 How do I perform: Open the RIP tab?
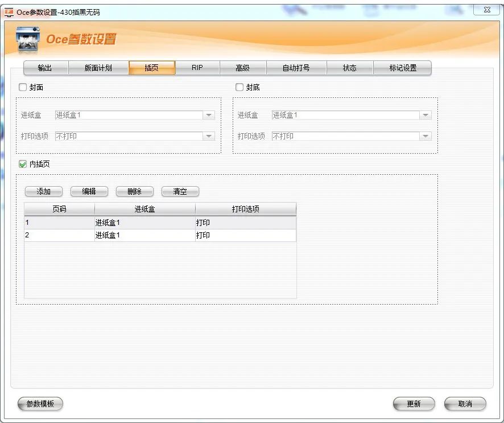(x=197, y=68)
